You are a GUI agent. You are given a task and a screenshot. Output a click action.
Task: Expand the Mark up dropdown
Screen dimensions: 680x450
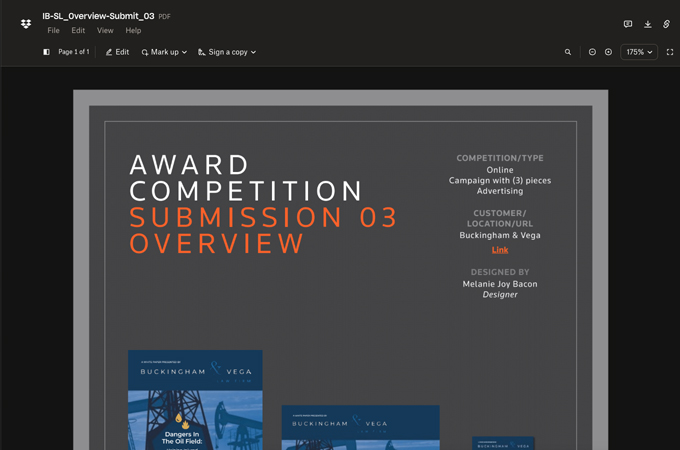164,52
